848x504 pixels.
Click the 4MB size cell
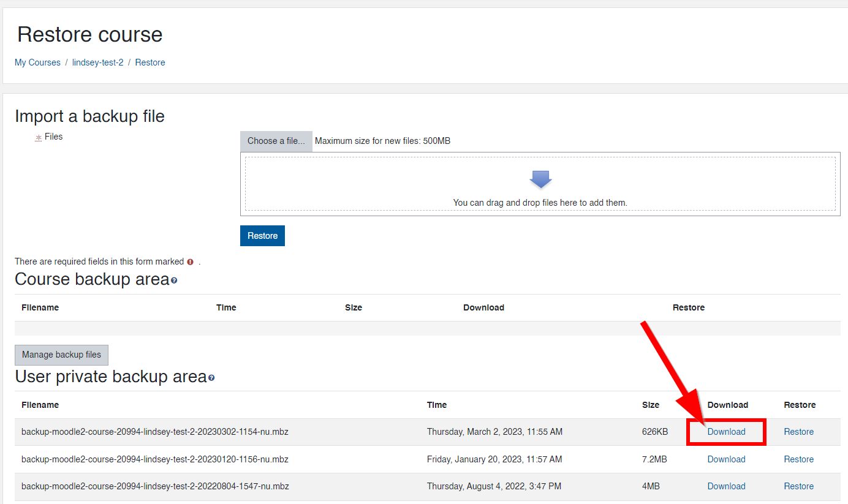(x=651, y=486)
